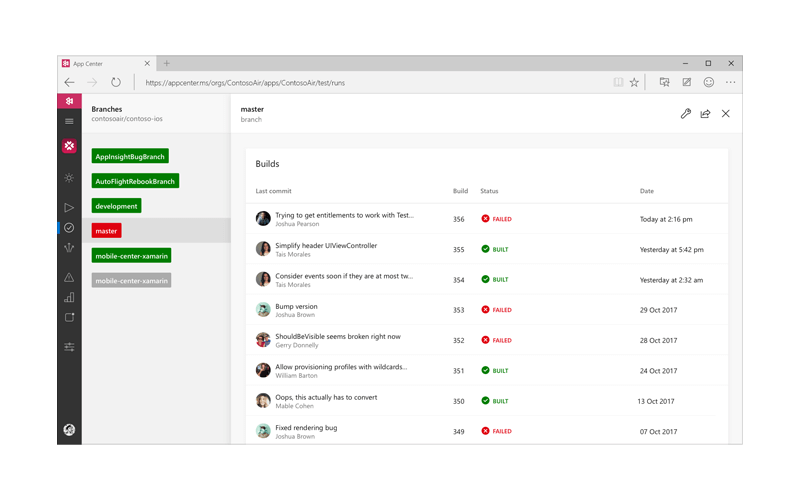
Task: Open Crashes warning triangle icon
Action: click(x=69, y=278)
